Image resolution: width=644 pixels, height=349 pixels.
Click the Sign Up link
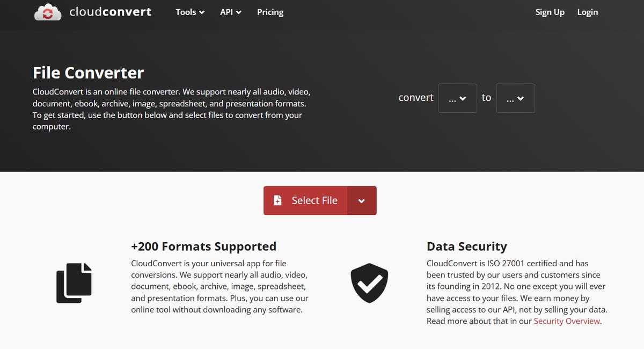pyautogui.click(x=550, y=12)
